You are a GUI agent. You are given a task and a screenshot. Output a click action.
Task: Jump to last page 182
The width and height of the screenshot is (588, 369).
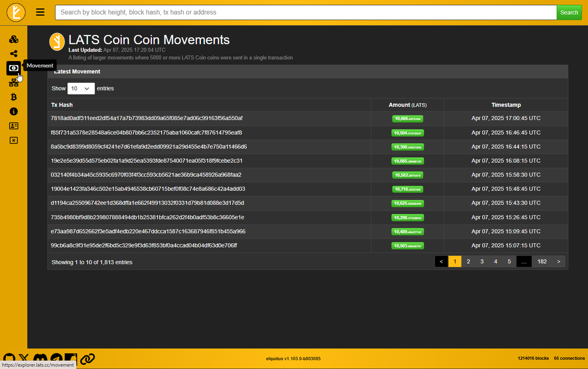click(542, 262)
